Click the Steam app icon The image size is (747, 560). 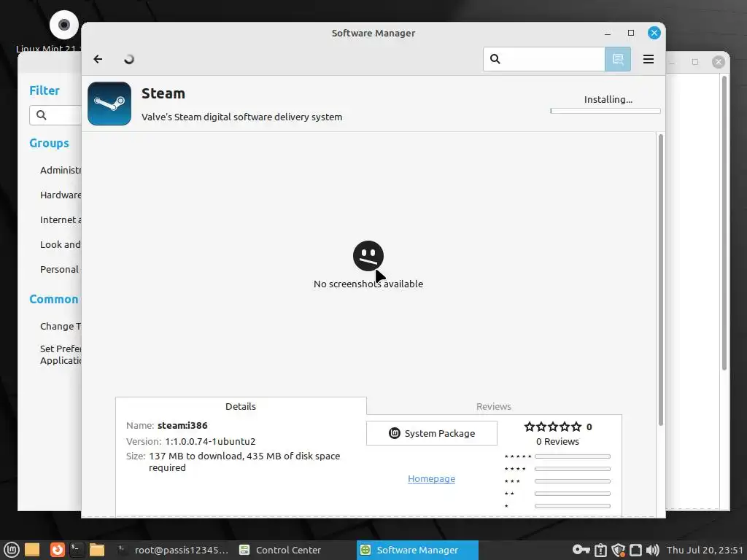click(x=109, y=104)
